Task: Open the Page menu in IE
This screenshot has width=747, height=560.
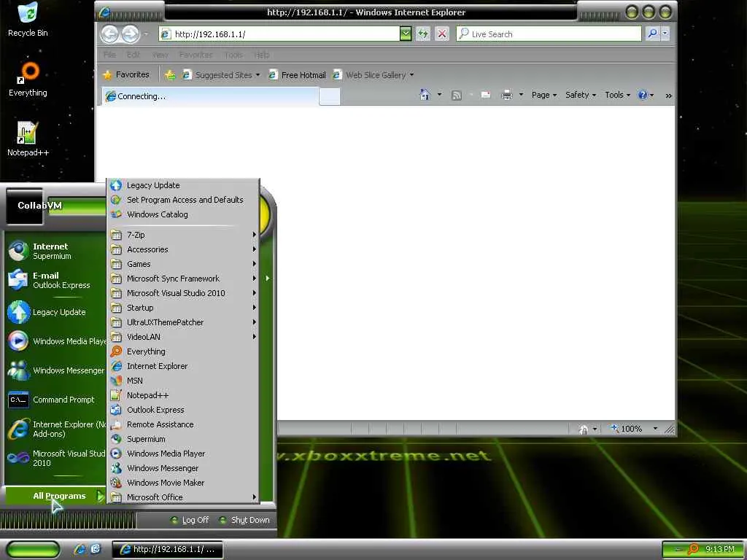Action: [543, 95]
